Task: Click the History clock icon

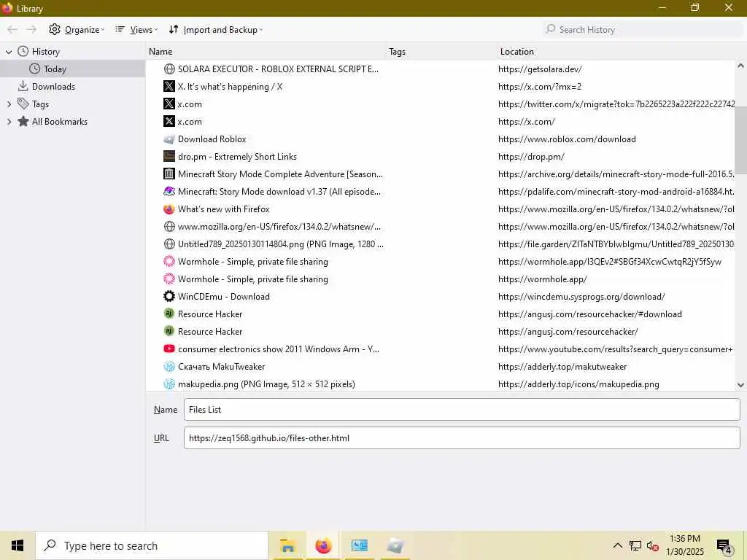Action: (23, 52)
